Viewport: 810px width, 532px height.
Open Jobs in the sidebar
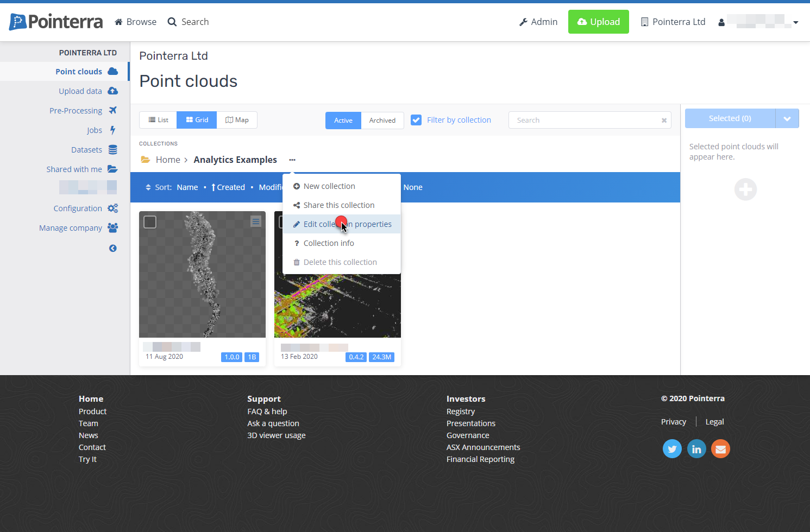[95, 130]
